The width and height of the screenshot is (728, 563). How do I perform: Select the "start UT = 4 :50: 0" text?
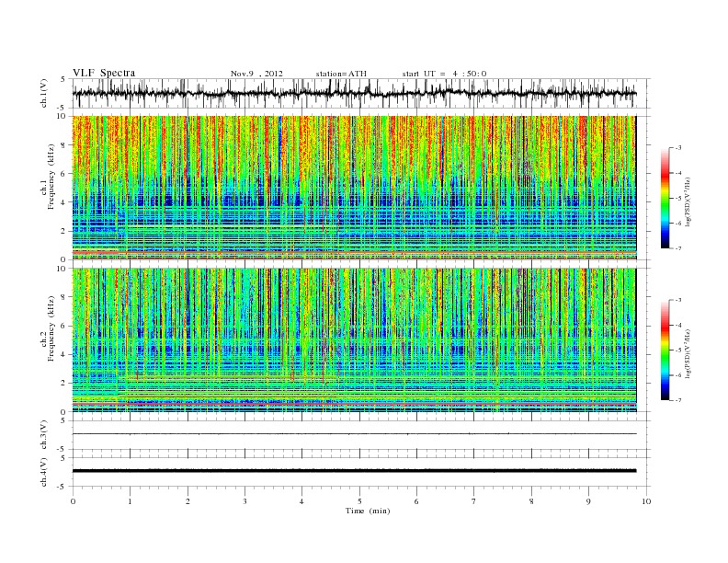[x=444, y=74]
